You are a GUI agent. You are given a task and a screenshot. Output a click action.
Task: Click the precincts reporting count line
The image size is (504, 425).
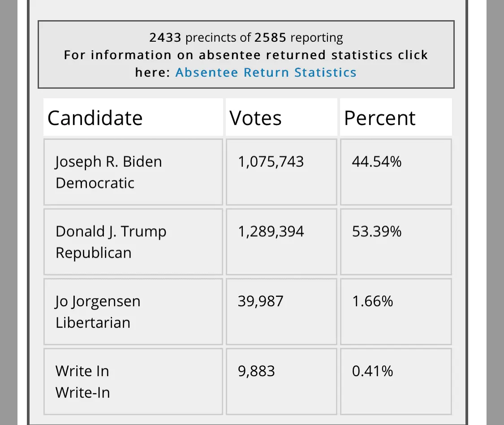click(x=246, y=38)
